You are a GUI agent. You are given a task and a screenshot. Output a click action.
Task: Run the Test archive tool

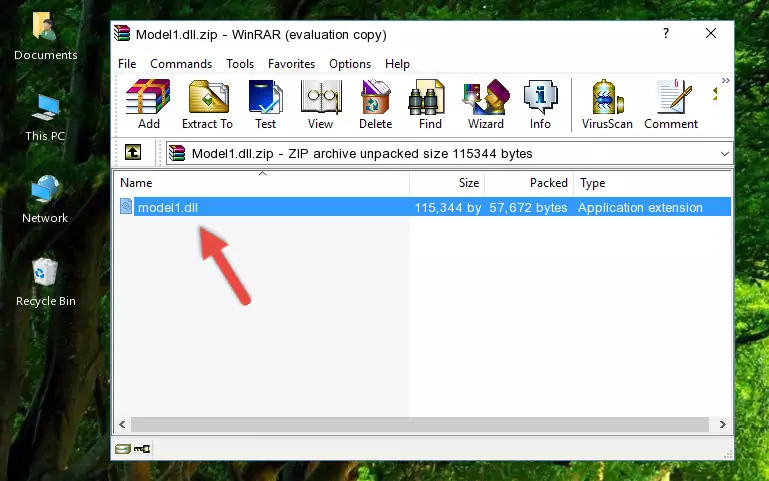point(265,104)
